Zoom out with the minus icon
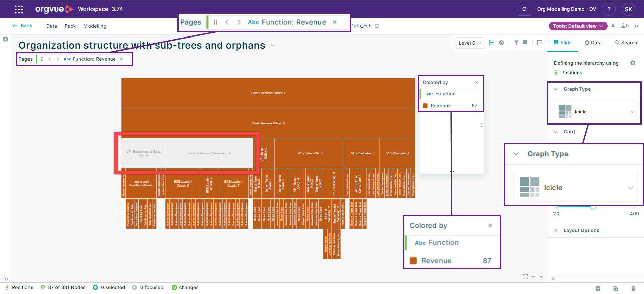The image size is (644, 294). point(533,277)
